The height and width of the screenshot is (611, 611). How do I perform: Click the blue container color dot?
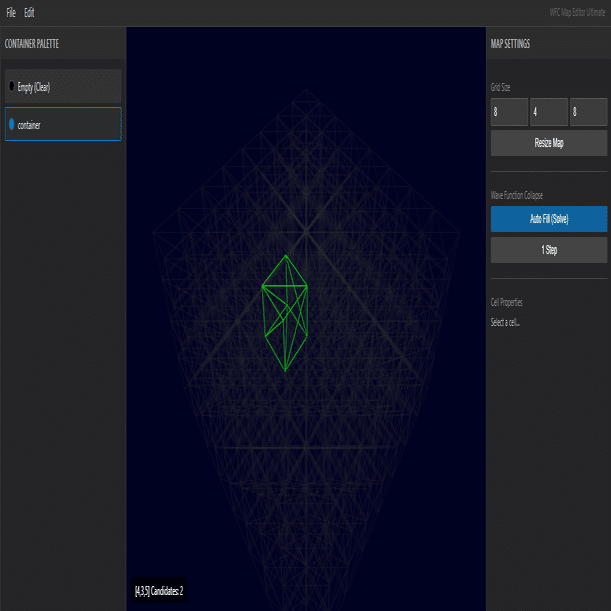pos(12,124)
